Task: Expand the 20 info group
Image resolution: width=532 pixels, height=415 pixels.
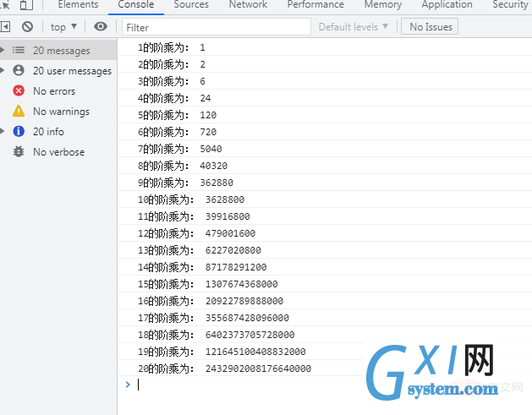Action: (x=2, y=131)
